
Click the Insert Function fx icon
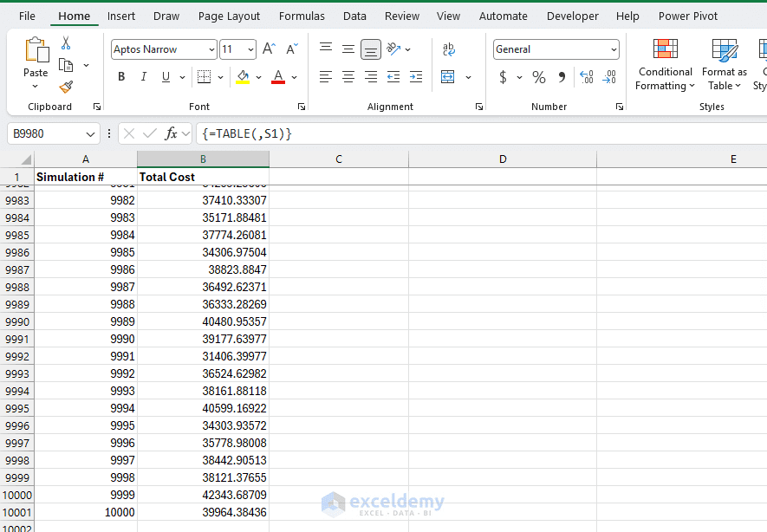(171, 133)
